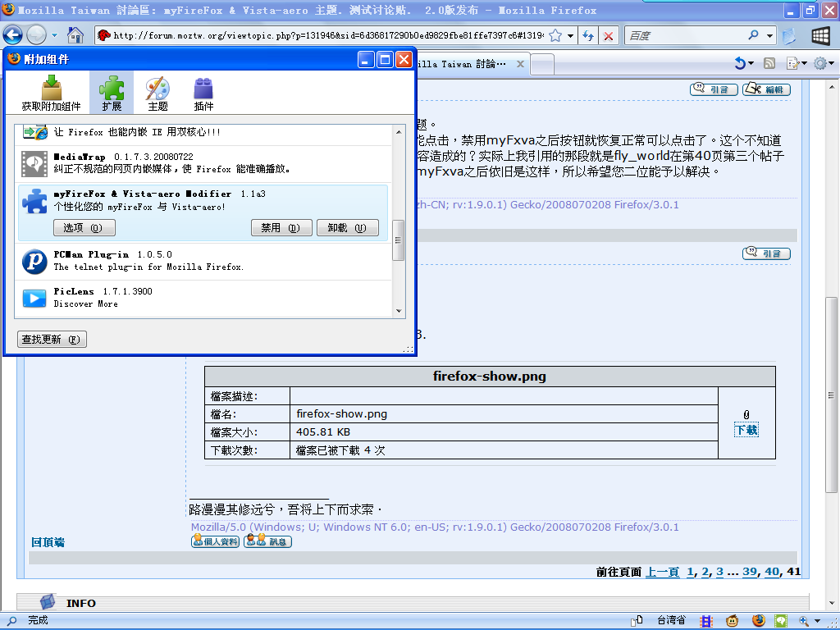Viewport: 840px width, 630px height.
Task: Select the 扩展 extensions section
Action: tap(112, 93)
